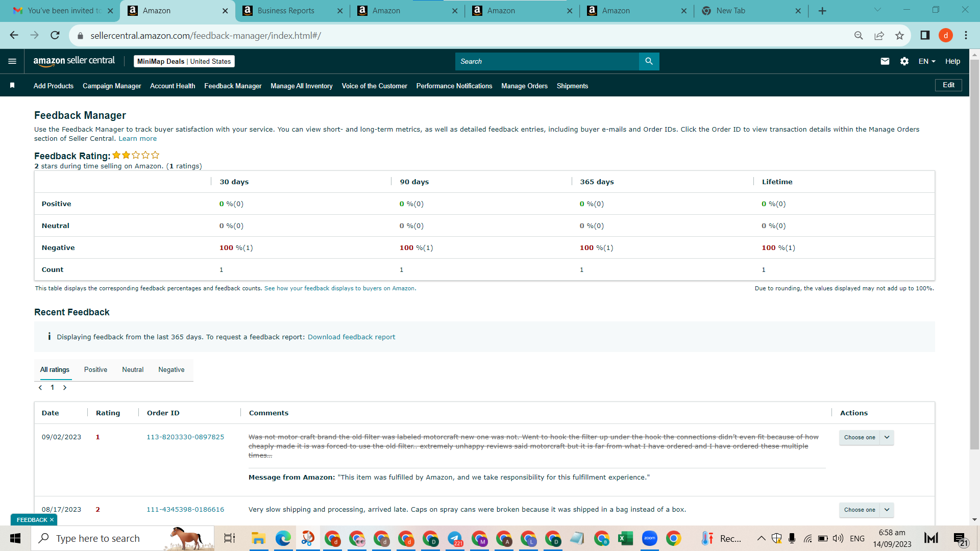Go back with browser back arrow
The image size is (980, 551).
point(14,35)
